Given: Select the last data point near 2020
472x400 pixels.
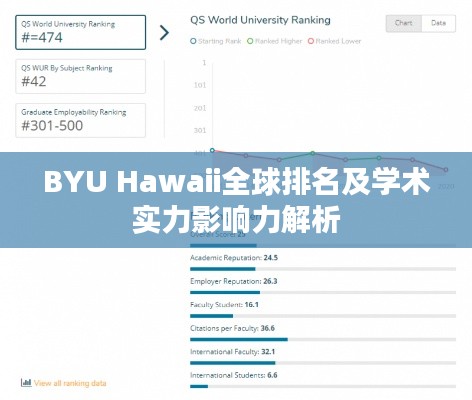Looking at the screenshot, I should 446,170.
